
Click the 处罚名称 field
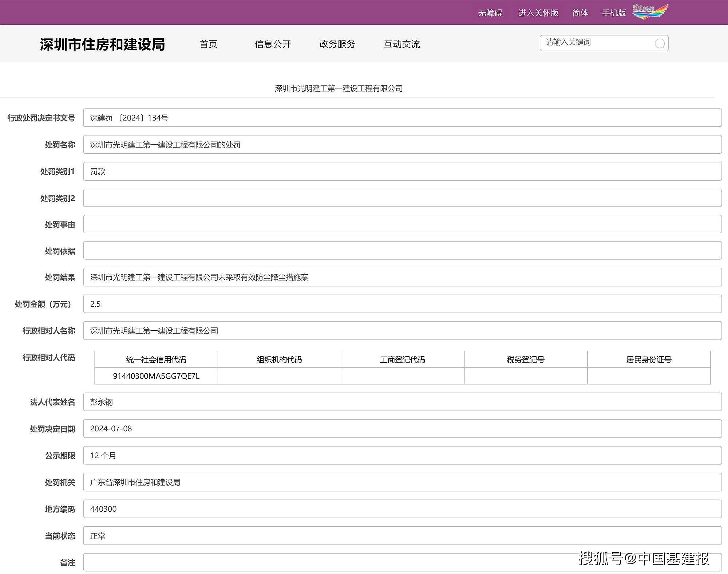(x=402, y=145)
